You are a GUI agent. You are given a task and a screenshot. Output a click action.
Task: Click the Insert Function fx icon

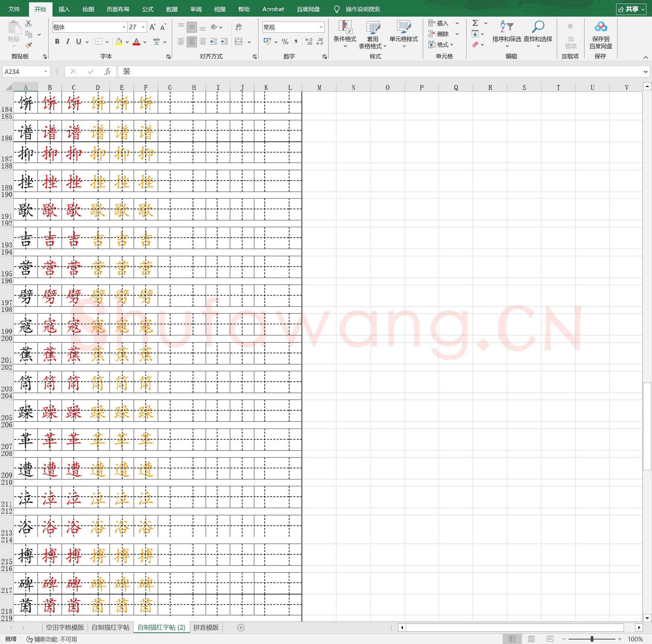tap(108, 71)
